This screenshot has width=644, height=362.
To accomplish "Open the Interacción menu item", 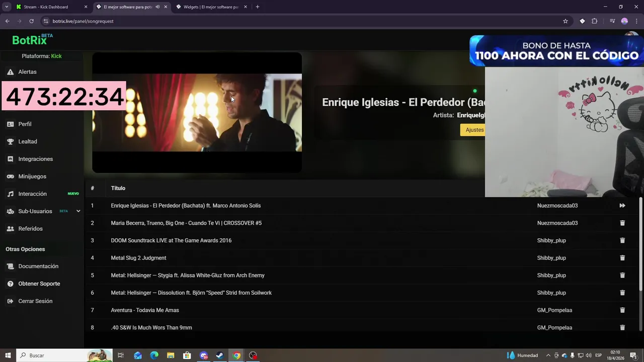I will (32, 194).
